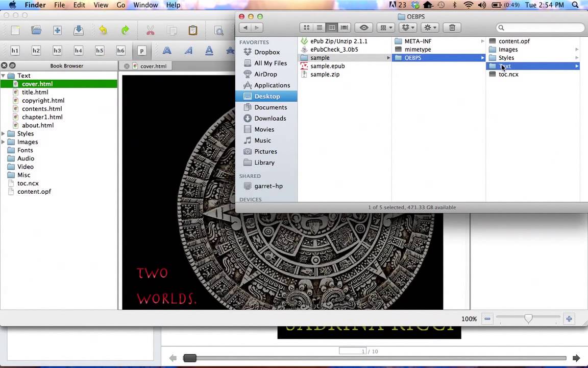
Task: Click the Quick Look eye icon
Action: tap(364, 28)
